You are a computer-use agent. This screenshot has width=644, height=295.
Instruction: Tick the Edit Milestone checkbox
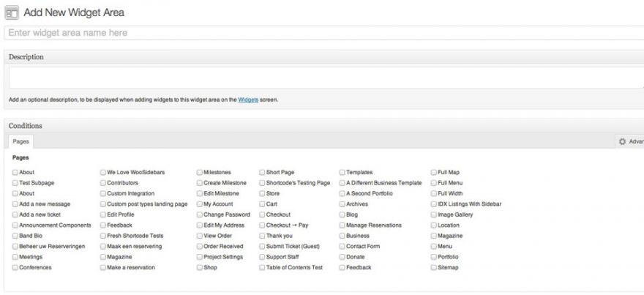200,193
